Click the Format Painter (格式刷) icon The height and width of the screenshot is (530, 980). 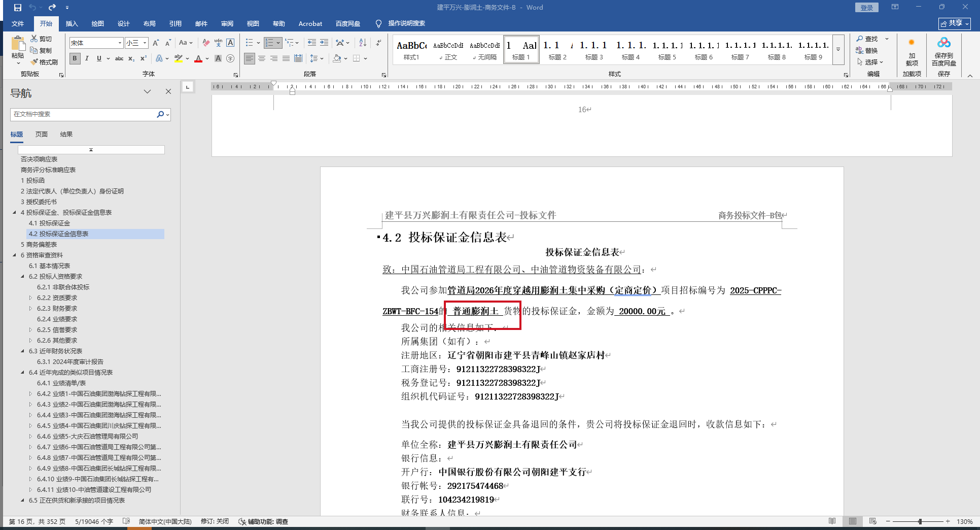coord(35,62)
